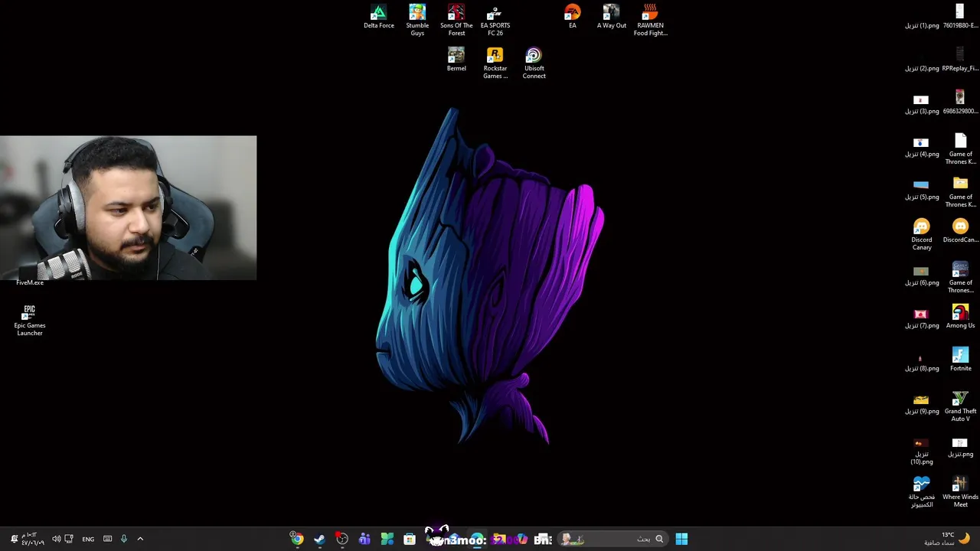The height and width of the screenshot is (551, 980).
Task: Select the Bermel desktop icon
Action: tap(456, 60)
